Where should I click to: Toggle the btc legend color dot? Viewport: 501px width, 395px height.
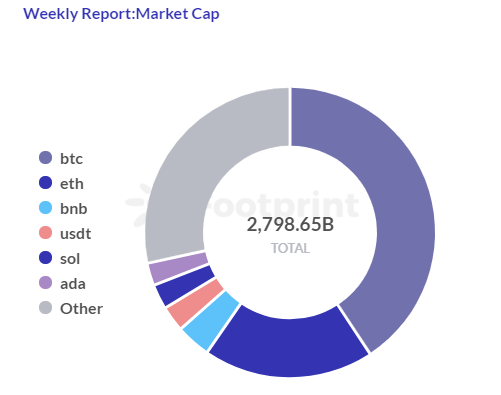pyautogui.click(x=45, y=158)
